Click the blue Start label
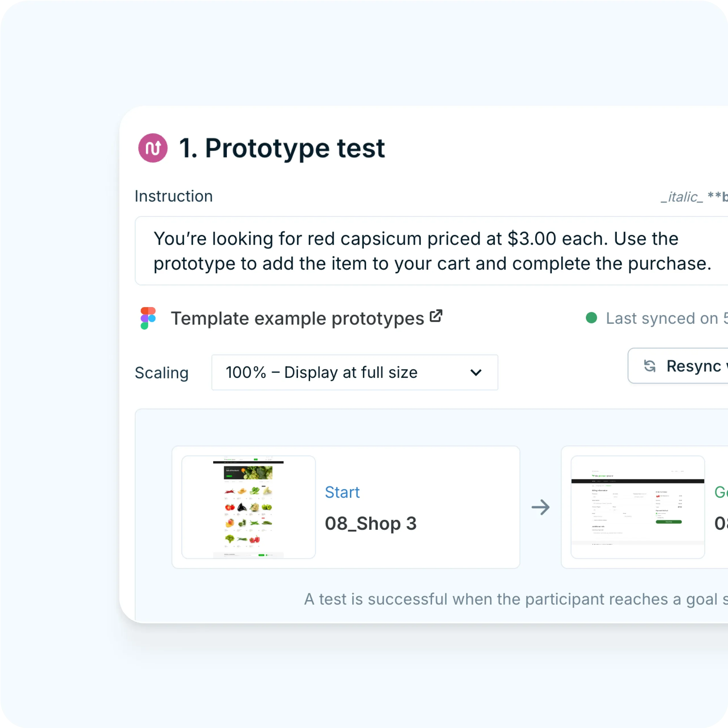The height and width of the screenshot is (728, 728). (x=342, y=492)
